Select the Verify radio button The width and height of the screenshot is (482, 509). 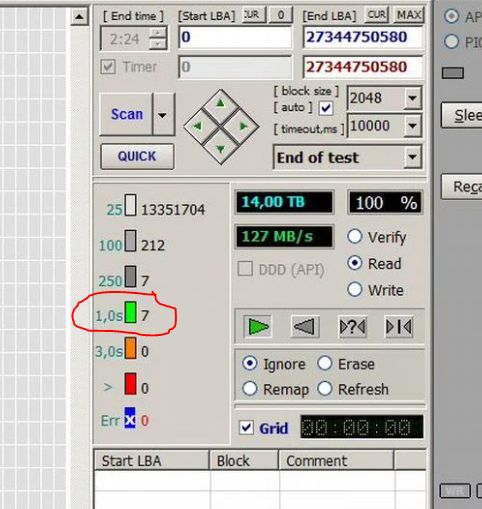click(x=354, y=237)
